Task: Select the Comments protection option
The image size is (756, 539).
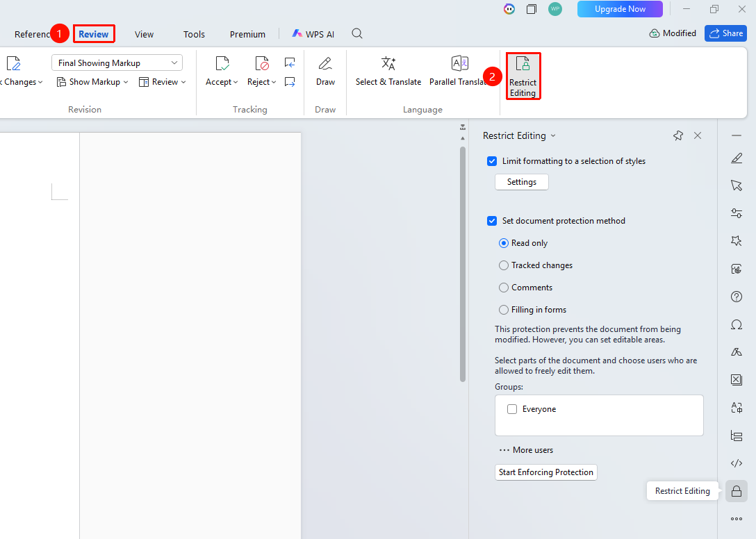Action: click(503, 288)
